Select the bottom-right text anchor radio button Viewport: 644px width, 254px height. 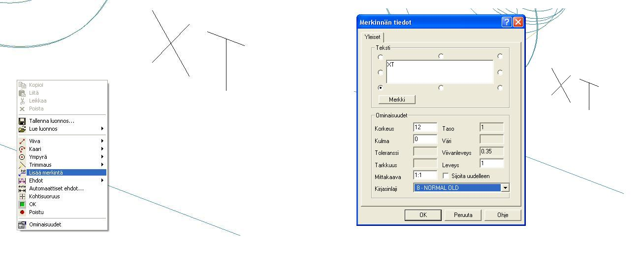coord(500,88)
